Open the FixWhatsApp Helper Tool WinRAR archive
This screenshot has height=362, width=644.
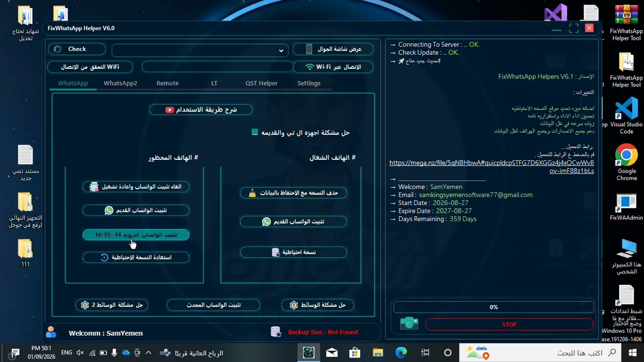626,23
